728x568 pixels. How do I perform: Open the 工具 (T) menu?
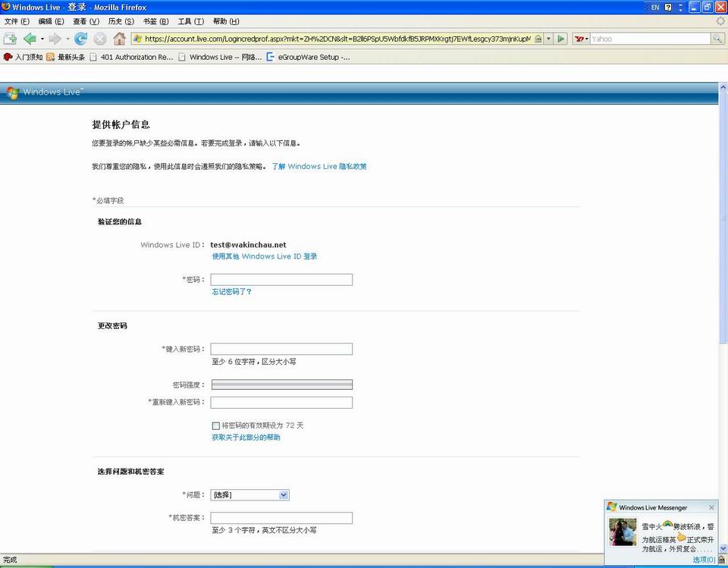point(191,21)
